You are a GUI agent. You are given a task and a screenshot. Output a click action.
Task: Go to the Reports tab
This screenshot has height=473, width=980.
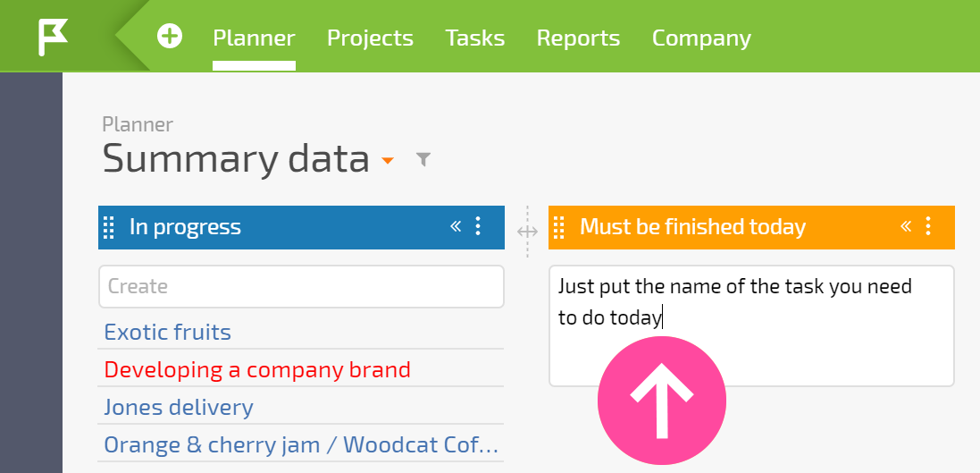click(x=578, y=38)
